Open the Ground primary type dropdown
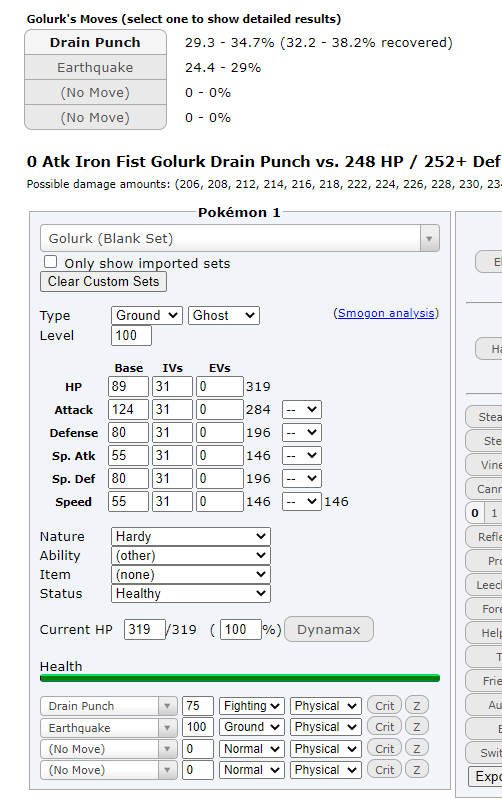This screenshot has width=502, height=800. [147, 315]
